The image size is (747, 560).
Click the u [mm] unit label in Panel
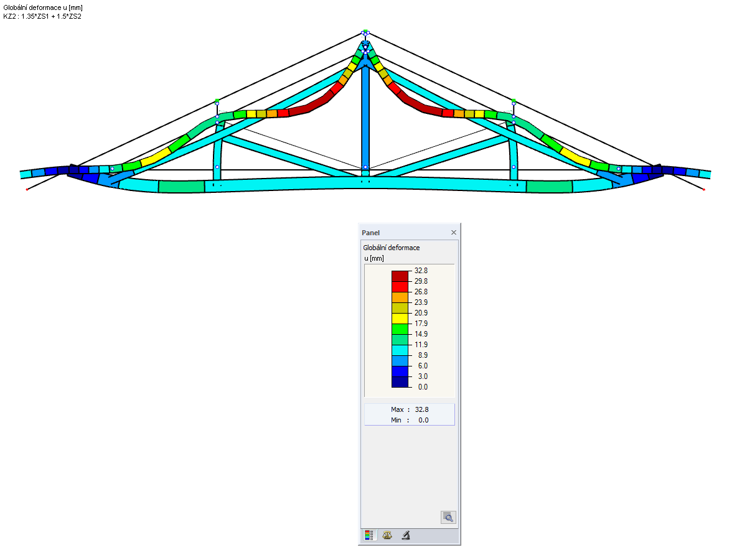(375, 258)
